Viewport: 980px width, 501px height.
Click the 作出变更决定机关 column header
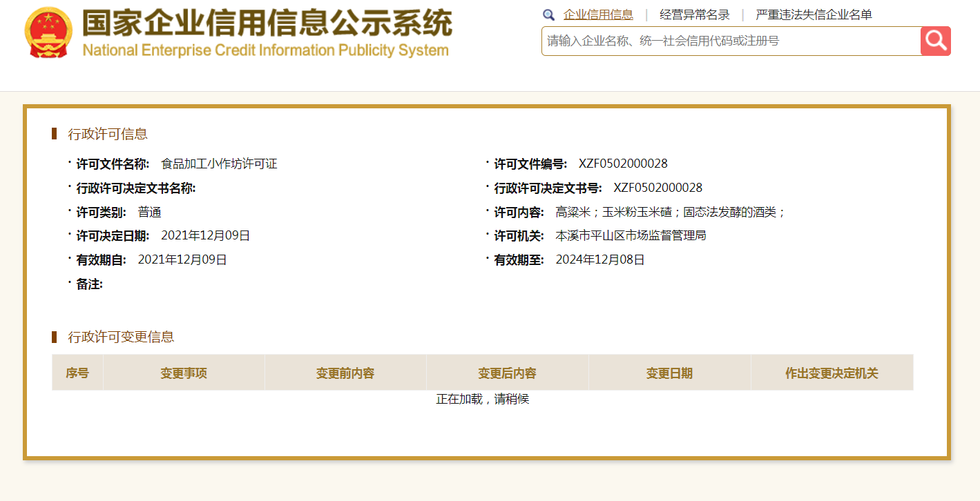coord(832,373)
